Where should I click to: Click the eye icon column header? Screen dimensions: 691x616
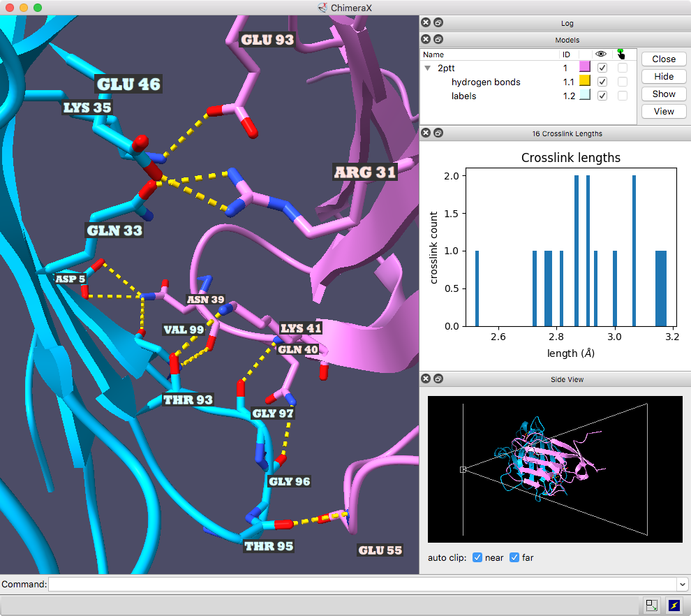pos(601,54)
